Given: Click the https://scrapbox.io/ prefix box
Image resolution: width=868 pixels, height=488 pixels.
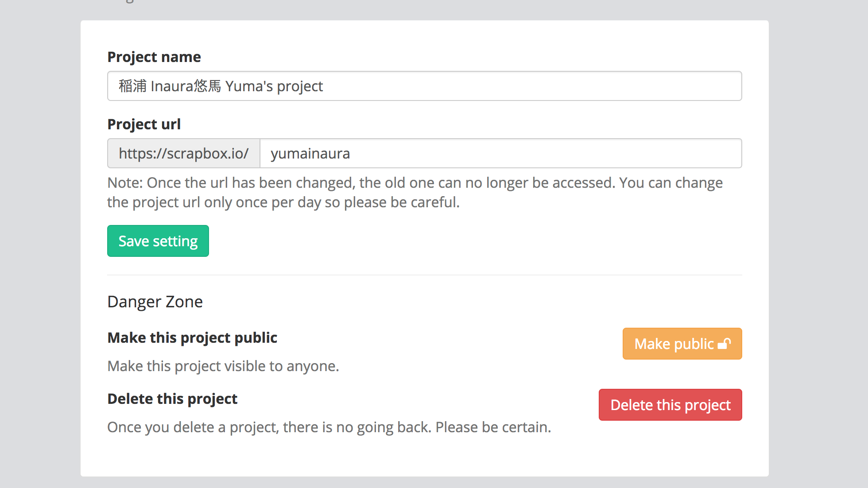Looking at the screenshot, I should click(183, 153).
